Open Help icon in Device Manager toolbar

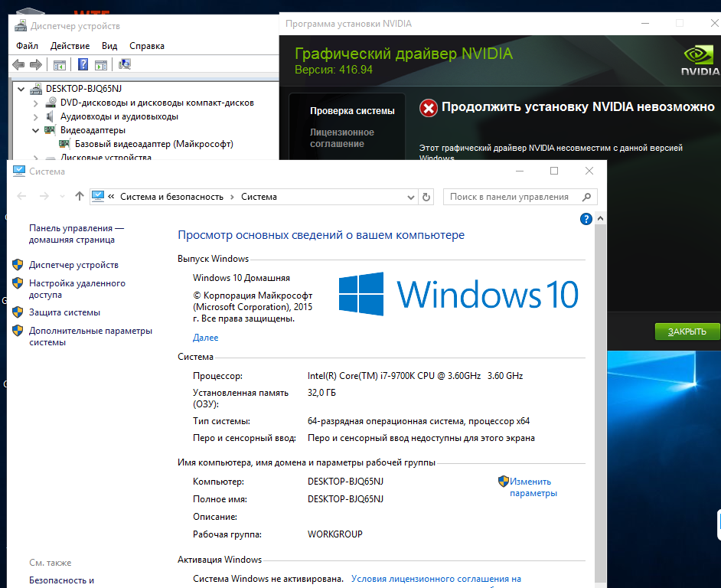coord(83,64)
